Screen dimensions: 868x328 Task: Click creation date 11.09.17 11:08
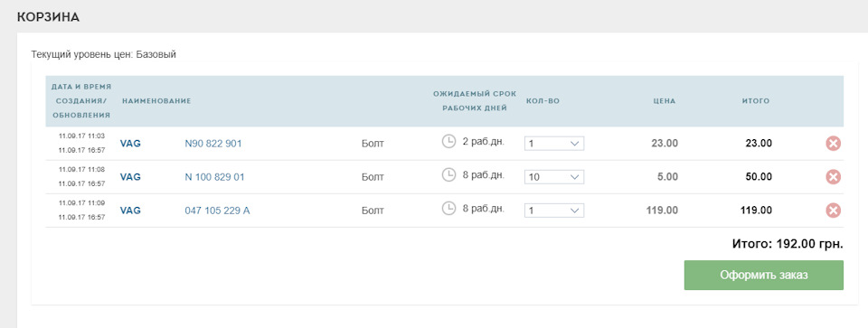tap(81, 169)
